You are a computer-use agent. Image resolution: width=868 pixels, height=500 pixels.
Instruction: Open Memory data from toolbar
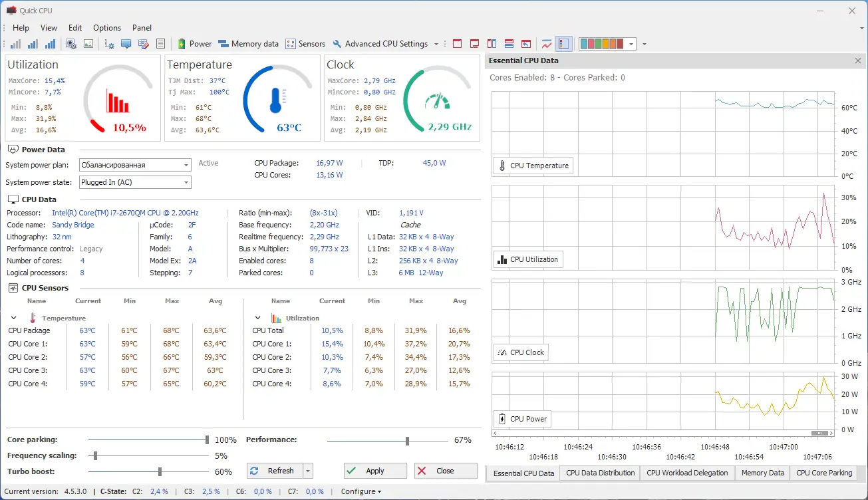click(x=248, y=44)
